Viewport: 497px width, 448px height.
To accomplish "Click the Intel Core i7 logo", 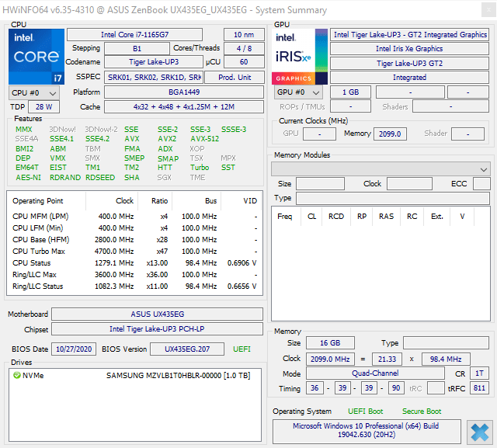I will [x=36, y=57].
